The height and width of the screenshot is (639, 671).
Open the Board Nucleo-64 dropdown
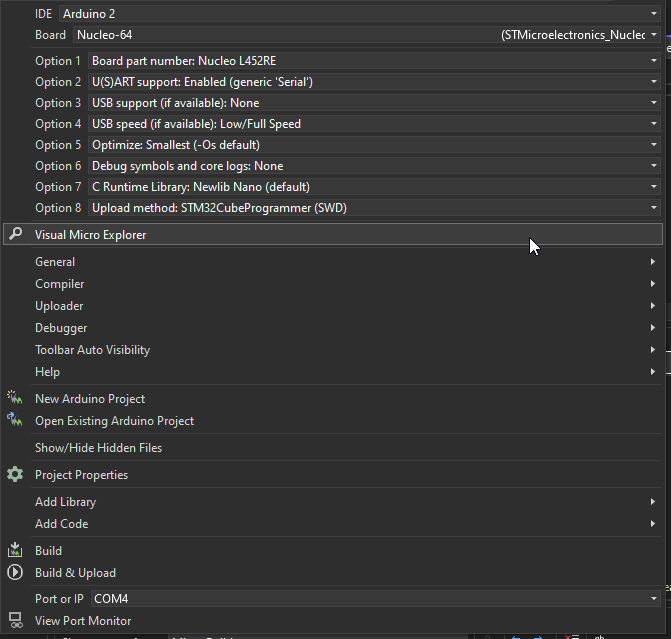pos(367,35)
